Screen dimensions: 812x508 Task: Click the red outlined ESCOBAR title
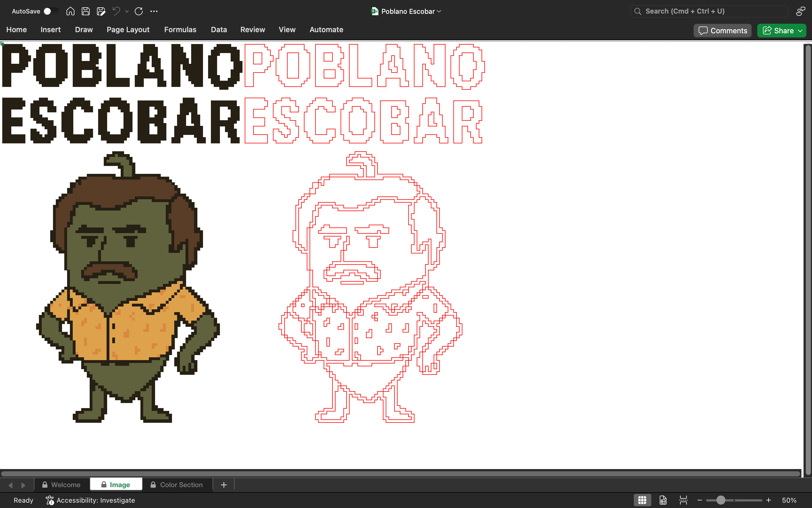tap(363, 121)
